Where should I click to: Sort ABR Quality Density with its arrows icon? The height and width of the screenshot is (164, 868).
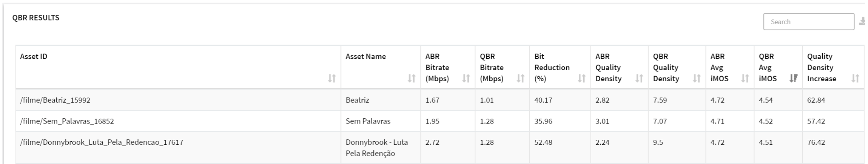click(639, 78)
